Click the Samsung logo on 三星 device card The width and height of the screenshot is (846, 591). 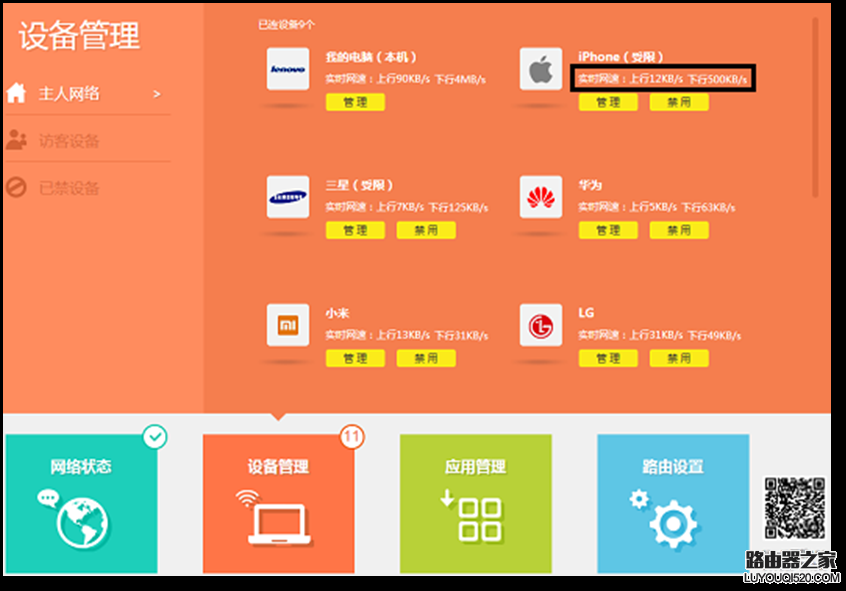point(288,198)
